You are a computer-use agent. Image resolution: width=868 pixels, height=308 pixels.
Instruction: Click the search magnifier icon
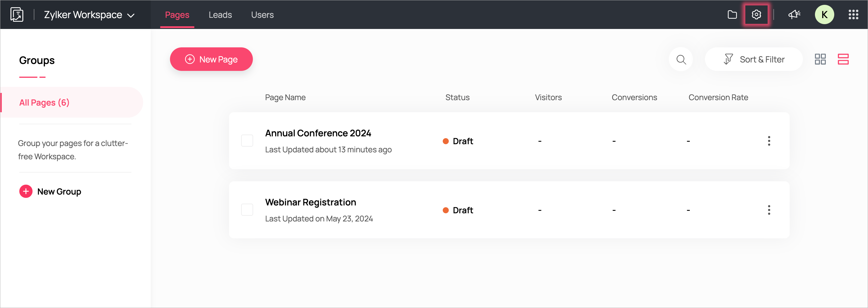tap(681, 59)
